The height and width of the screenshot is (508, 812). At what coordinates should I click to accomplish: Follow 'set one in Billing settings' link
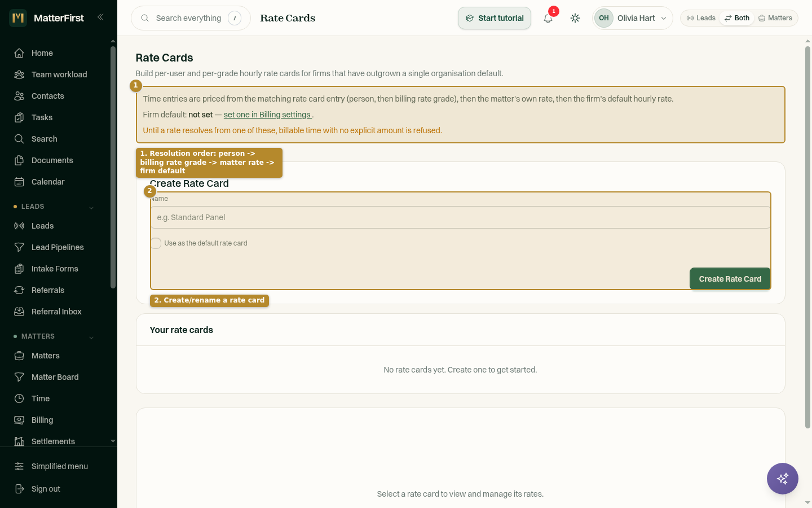pyautogui.click(x=267, y=115)
